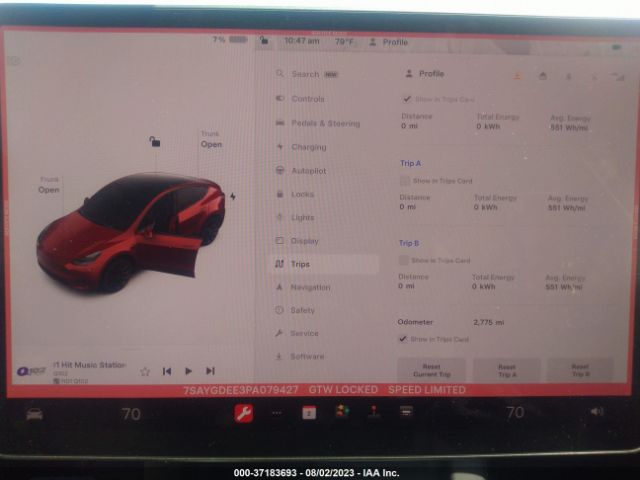
Task: Enable Show in Trips Card for Trip B
Action: click(403, 260)
